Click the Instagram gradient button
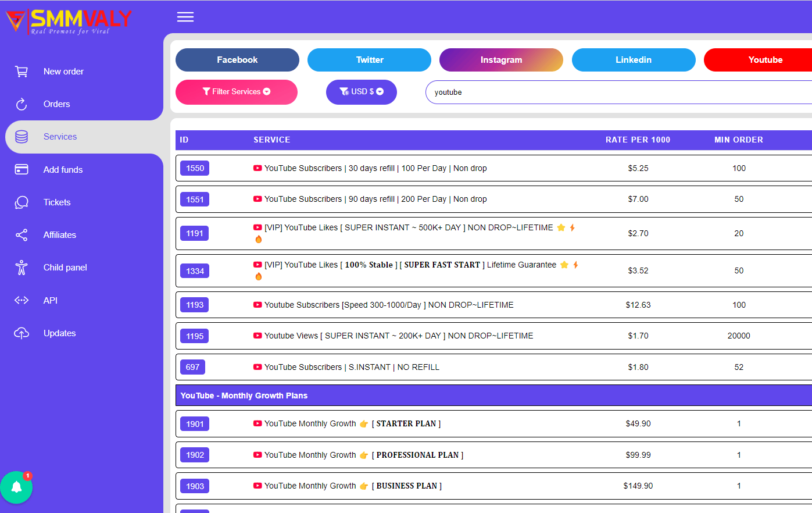The width and height of the screenshot is (812, 513). click(x=501, y=60)
